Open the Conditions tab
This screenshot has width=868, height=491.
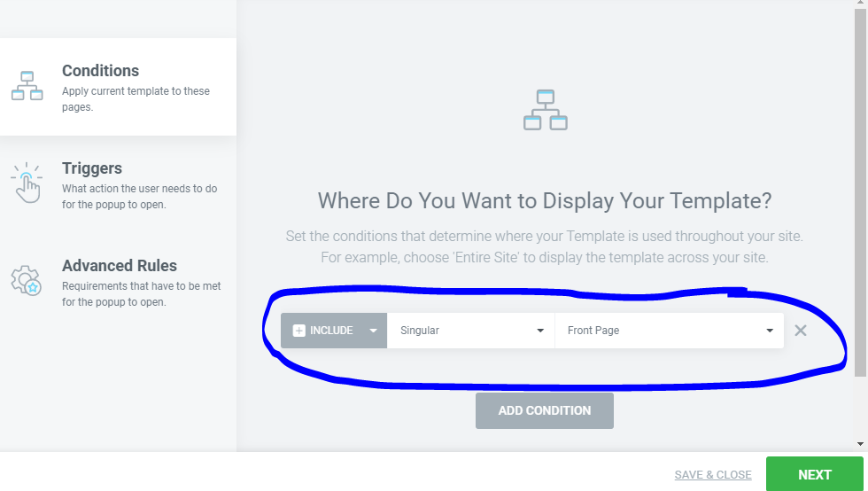click(x=118, y=87)
